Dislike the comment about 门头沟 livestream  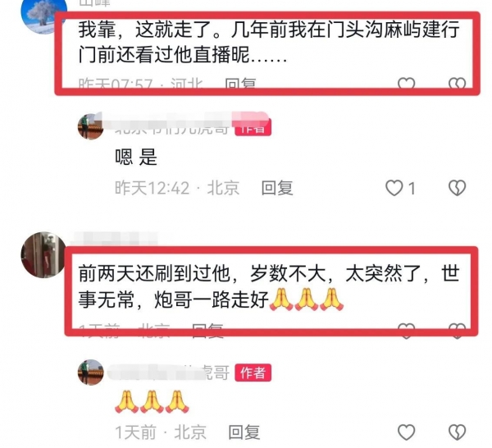click(458, 83)
